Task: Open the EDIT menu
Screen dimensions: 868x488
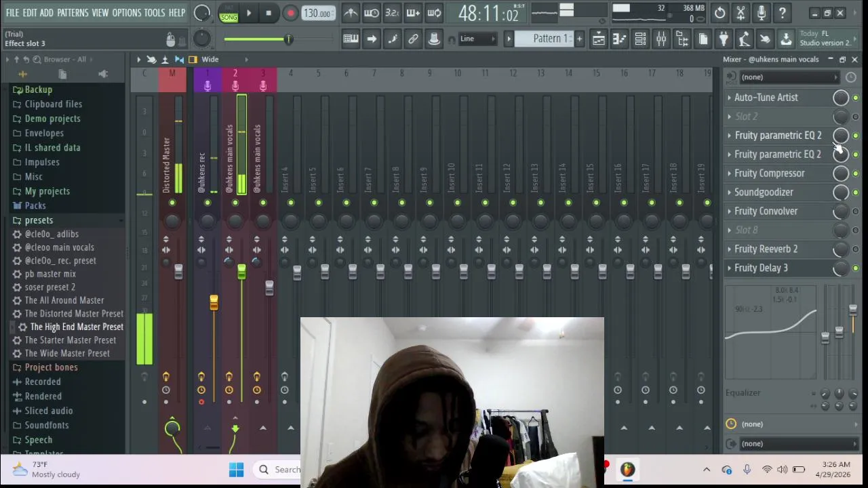Action: 30,13
